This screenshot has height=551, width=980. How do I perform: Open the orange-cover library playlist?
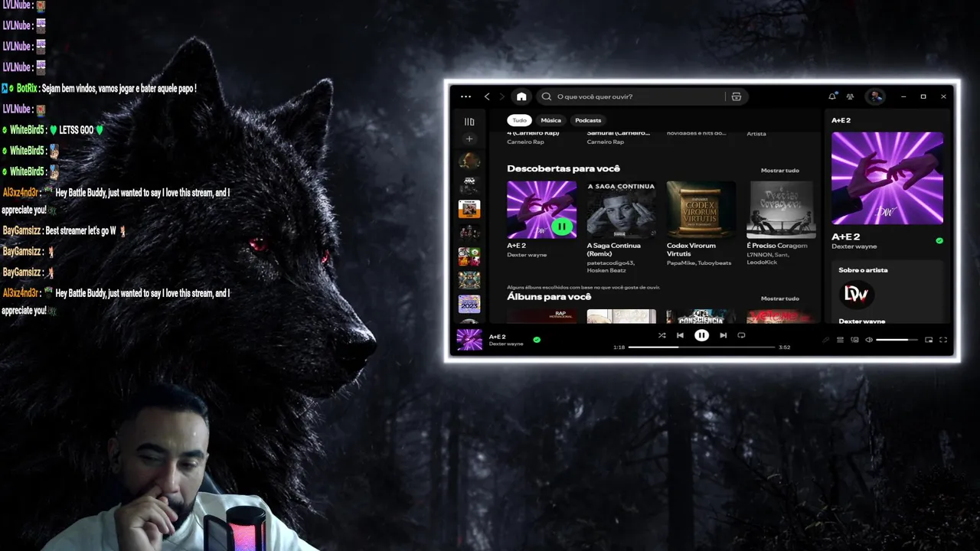(x=469, y=208)
